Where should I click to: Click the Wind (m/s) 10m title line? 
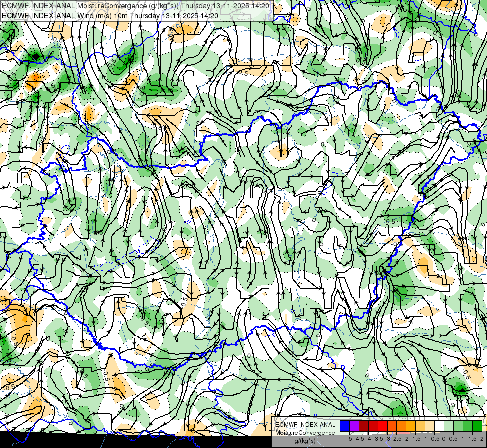tap(110, 16)
